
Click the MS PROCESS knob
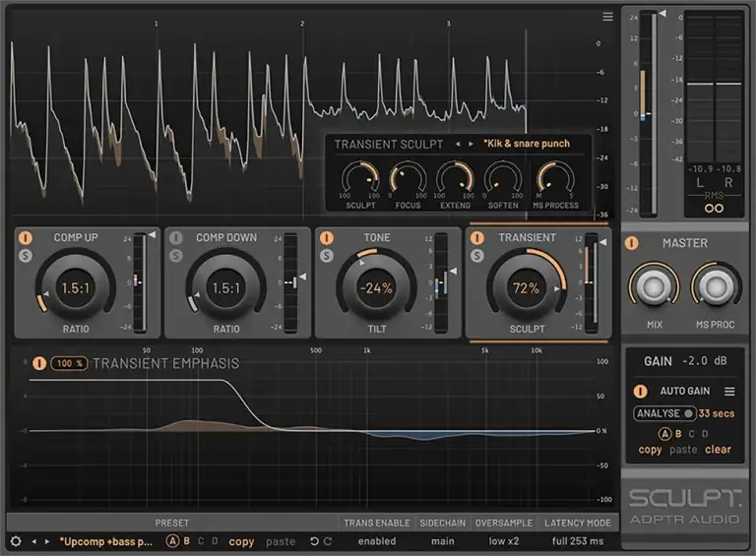point(555,179)
